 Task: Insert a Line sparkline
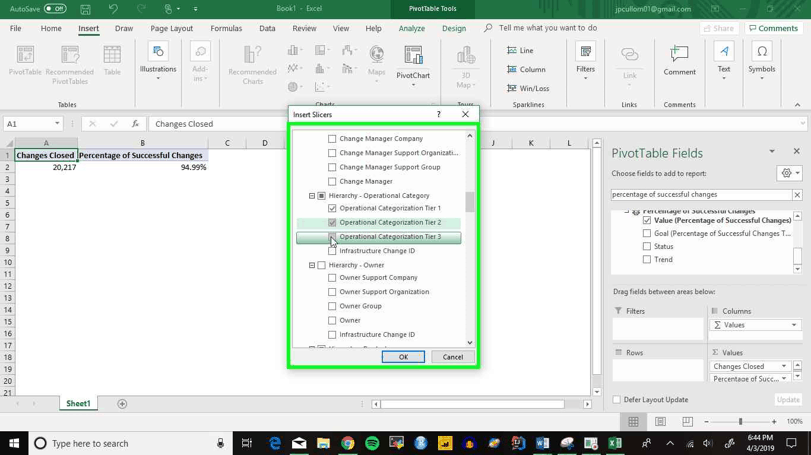pos(520,50)
